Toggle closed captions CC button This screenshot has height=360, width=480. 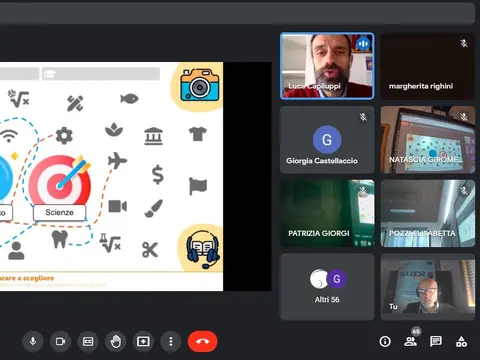point(88,341)
